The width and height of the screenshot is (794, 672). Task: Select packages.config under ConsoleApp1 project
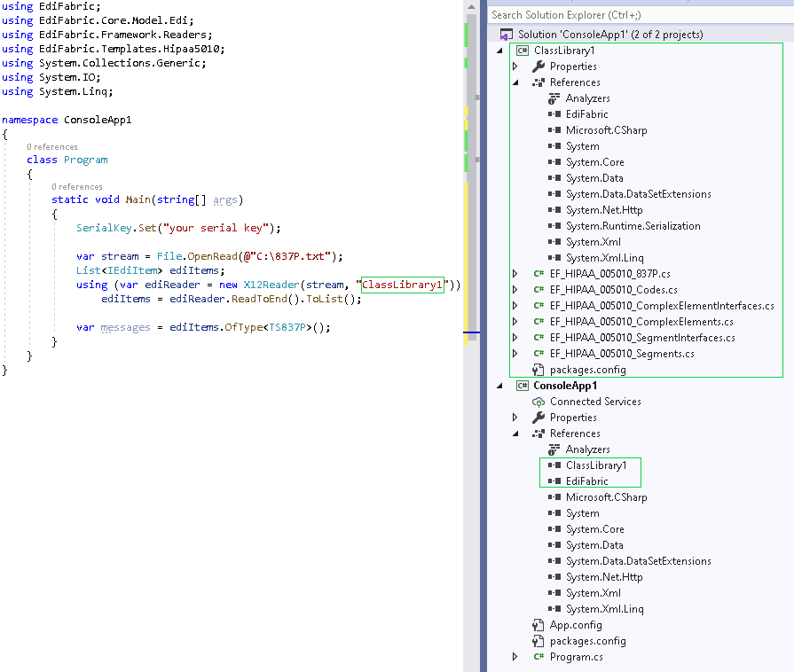click(x=588, y=641)
